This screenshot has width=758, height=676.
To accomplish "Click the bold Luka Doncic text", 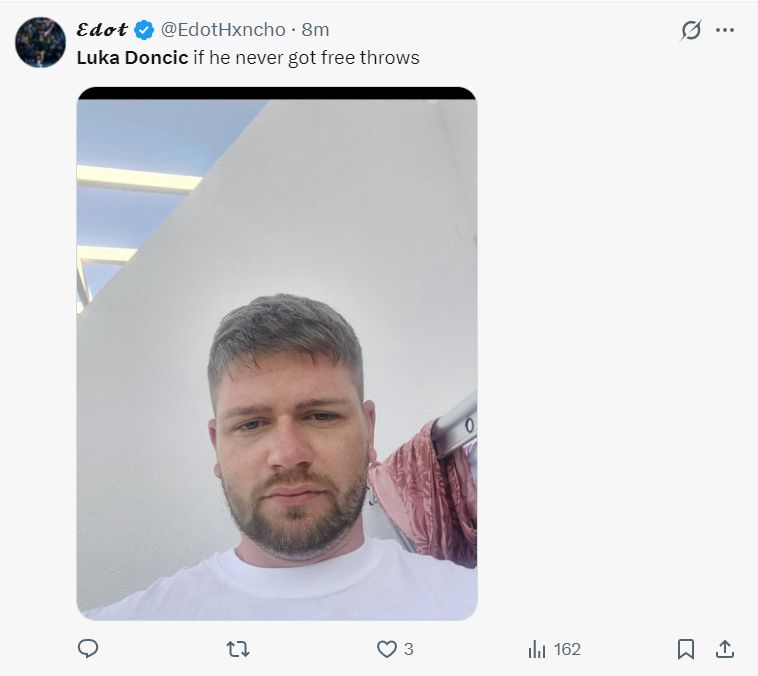I will 132,58.
